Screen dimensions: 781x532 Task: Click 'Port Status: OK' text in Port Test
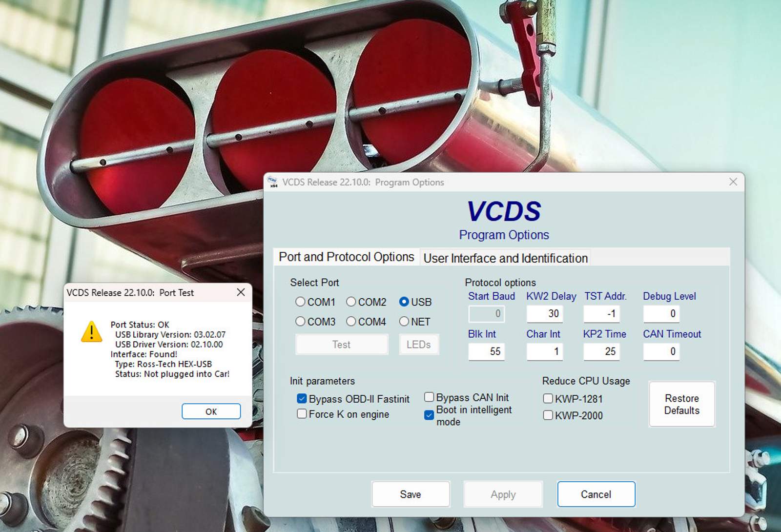click(140, 325)
